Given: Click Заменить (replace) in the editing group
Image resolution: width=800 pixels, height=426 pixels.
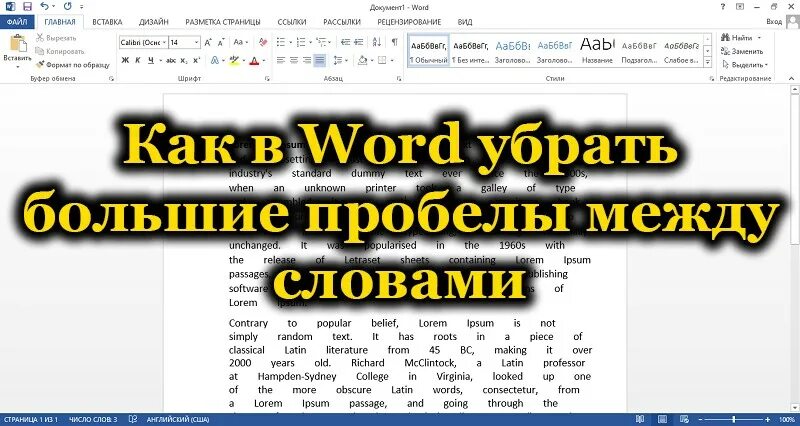Looking at the screenshot, I should tap(742, 51).
